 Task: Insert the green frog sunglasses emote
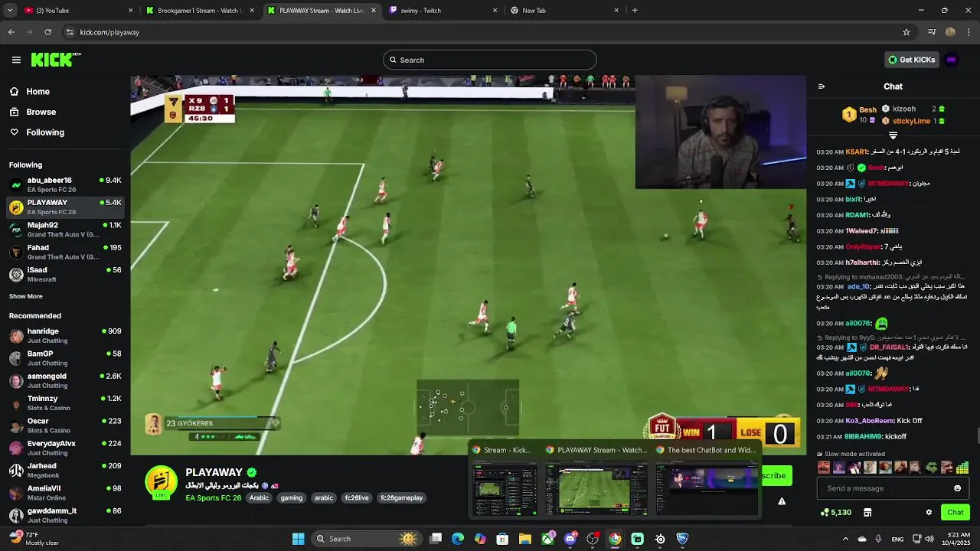(x=931, y=467)
